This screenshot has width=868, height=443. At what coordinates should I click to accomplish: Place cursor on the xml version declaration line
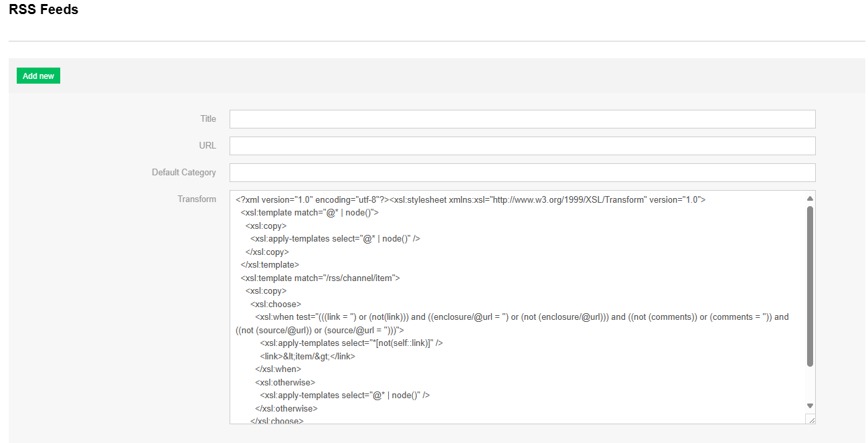point(468,199)
